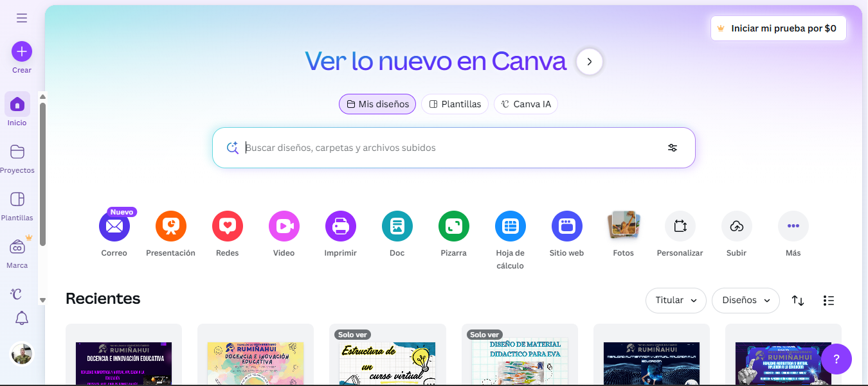Open the sort order options

pos(798,301)
